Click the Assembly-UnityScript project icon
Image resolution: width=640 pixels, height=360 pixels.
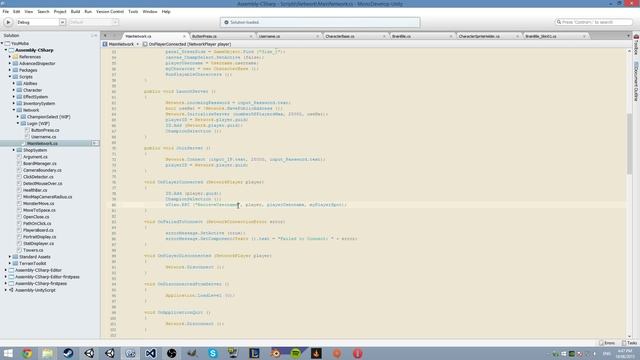tap(11, 290)
